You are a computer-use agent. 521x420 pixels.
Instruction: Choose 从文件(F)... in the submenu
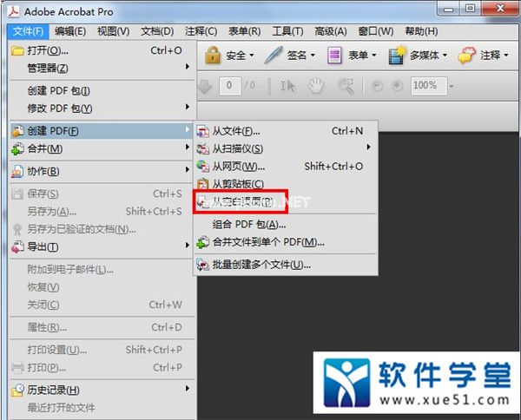tap(286, 131)
